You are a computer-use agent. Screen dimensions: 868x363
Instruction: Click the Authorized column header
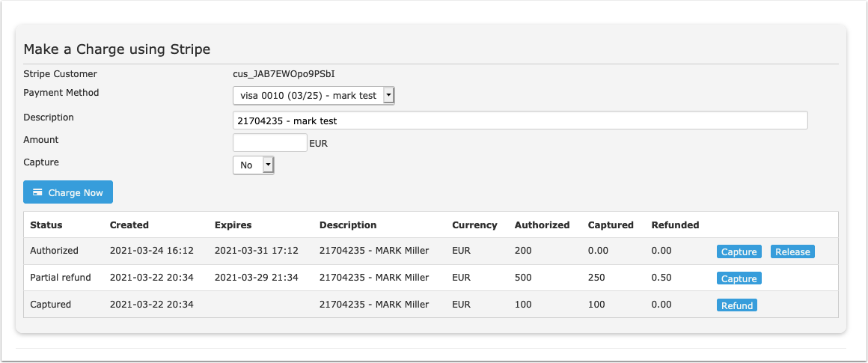pyautogui.click(x=542, y=225)
